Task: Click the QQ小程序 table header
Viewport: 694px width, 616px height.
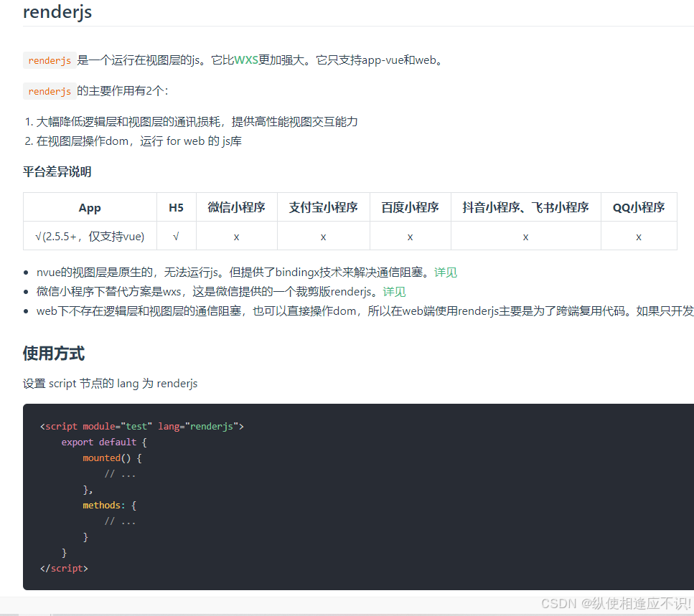Action: click(638, 207)
